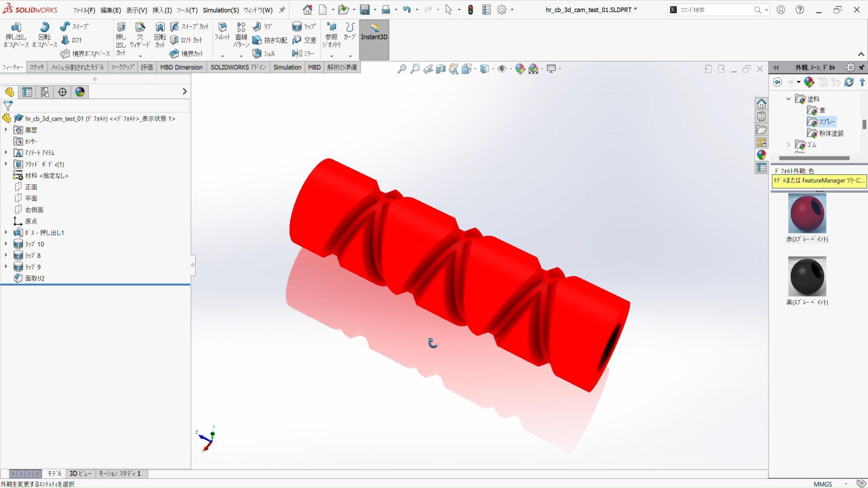
Task: Open the 挿入(I) menu
Action: coord(162,10)
